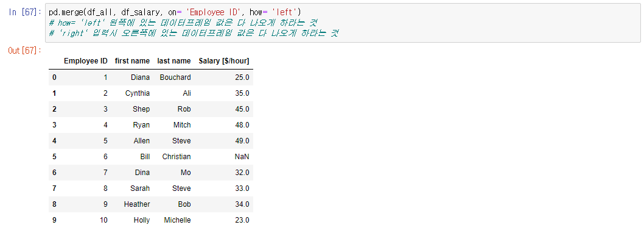Click the last name column header
Viewport: 644px width, 233px height.
click(174, 61)
